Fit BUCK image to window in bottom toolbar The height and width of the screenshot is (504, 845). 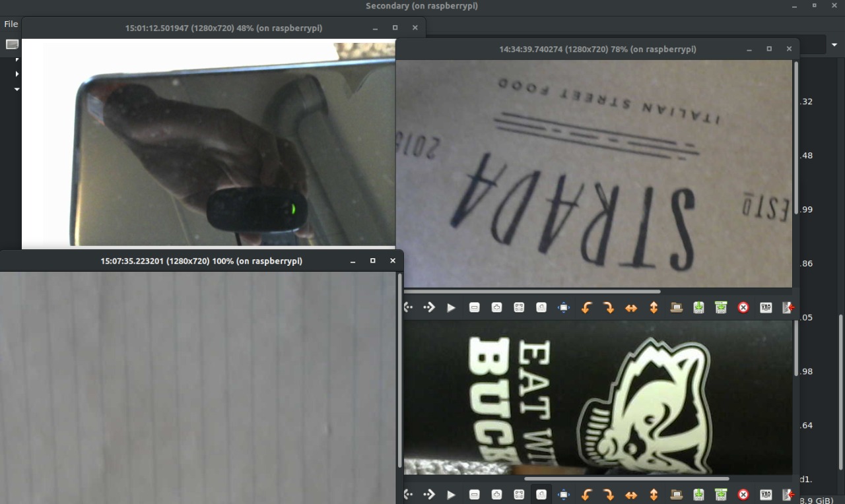[519, 494]
